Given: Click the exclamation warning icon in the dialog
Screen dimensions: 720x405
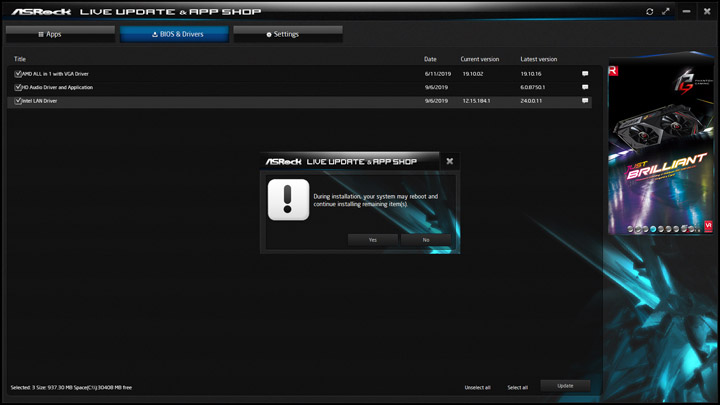Looking at the screenshot, I should click(x=288, y=200).
